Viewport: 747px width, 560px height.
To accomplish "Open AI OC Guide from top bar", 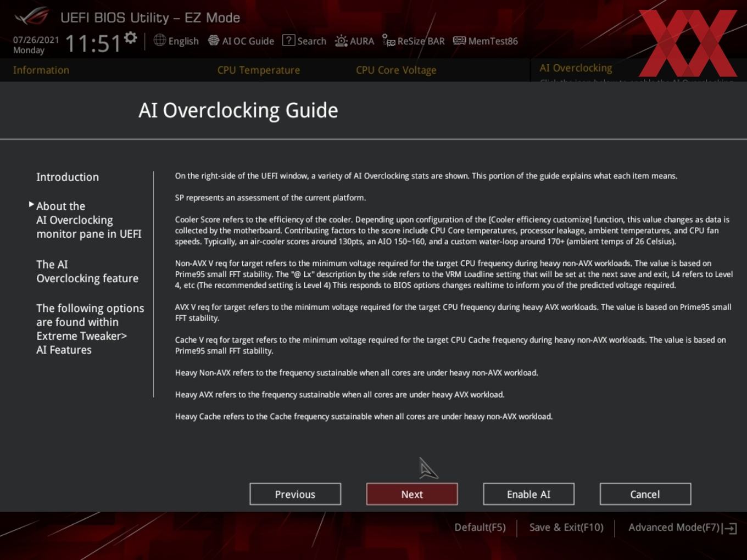I will coord(248,41).
